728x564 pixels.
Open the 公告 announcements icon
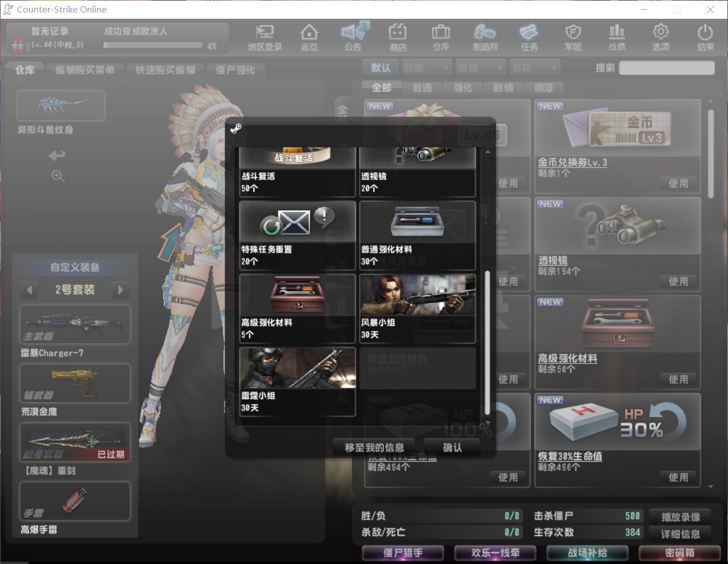[353, 37]
